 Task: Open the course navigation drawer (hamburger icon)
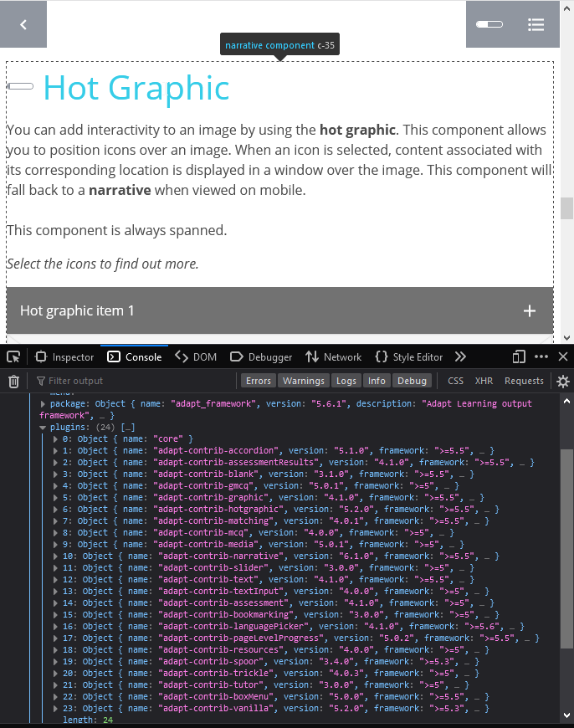(536, 24)
